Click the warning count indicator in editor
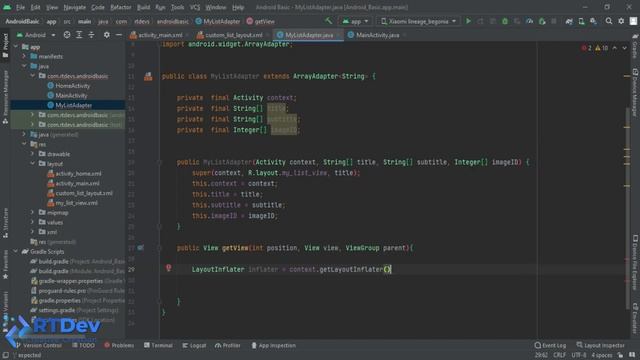This screenshot has height=360, width=640. pos(602,48)
